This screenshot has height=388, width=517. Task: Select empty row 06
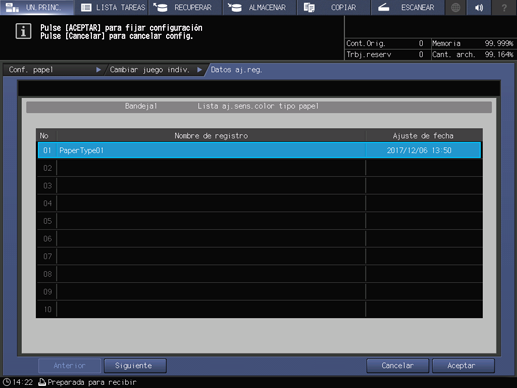click(x=259, y=239)
